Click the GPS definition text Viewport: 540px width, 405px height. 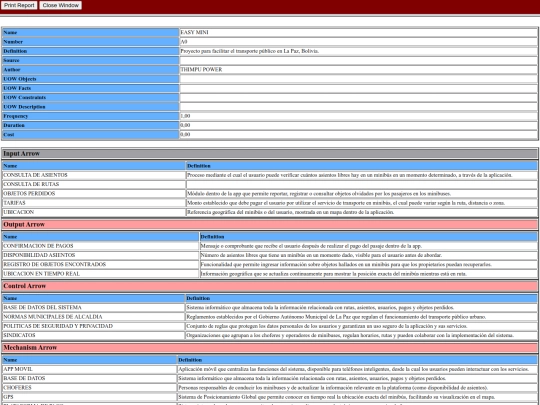pyautogui.click(x=336, y=397)
